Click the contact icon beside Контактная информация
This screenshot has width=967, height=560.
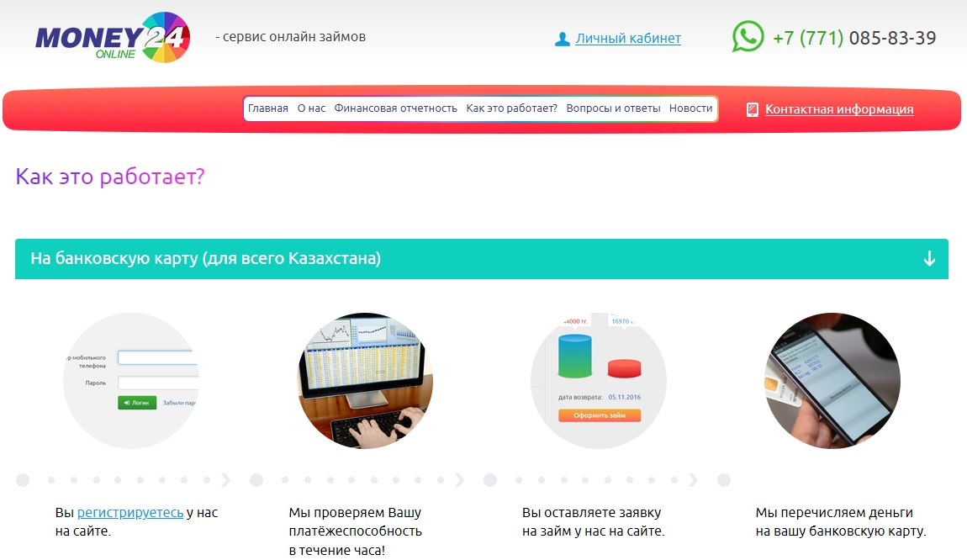click(x=753, y=110)
